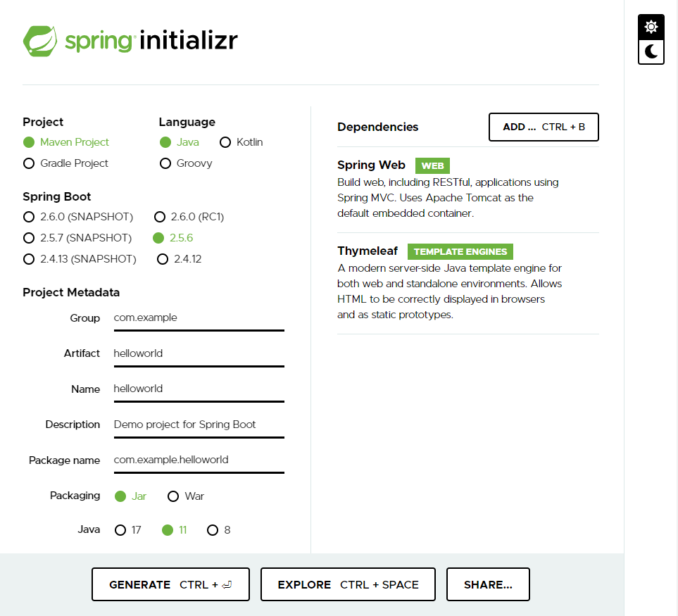Edit the Group field value com.example
678x616 pixels.
click(197, 318)
